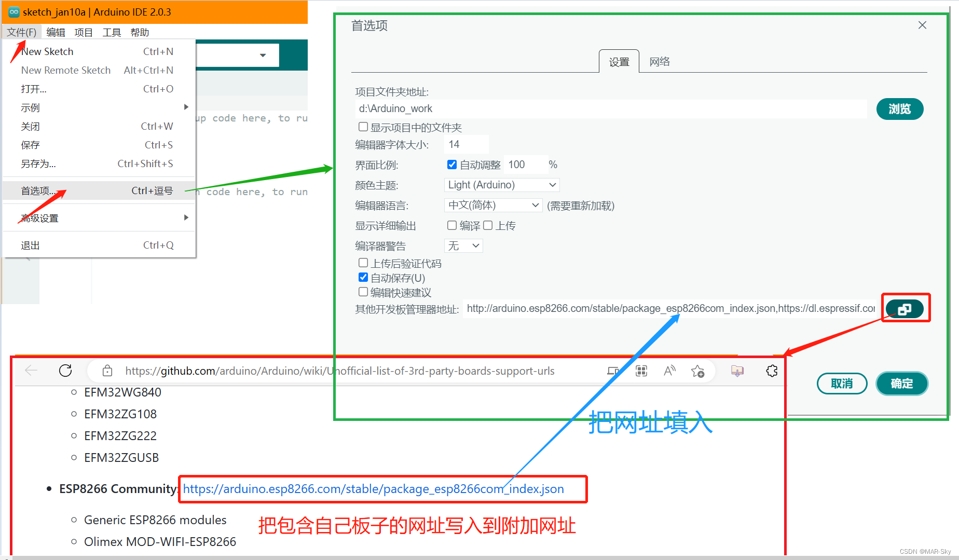Click the browser collections icon
The width and height of the screenshot is (959, 560).
tap(737, 371)
